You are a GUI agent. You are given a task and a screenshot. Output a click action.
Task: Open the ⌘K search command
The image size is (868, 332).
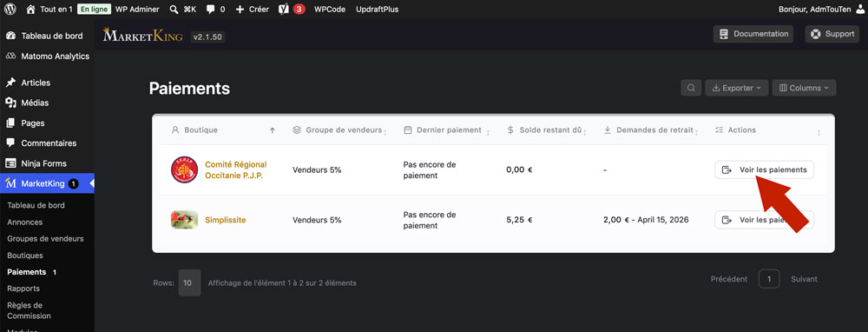coord(182,9)
